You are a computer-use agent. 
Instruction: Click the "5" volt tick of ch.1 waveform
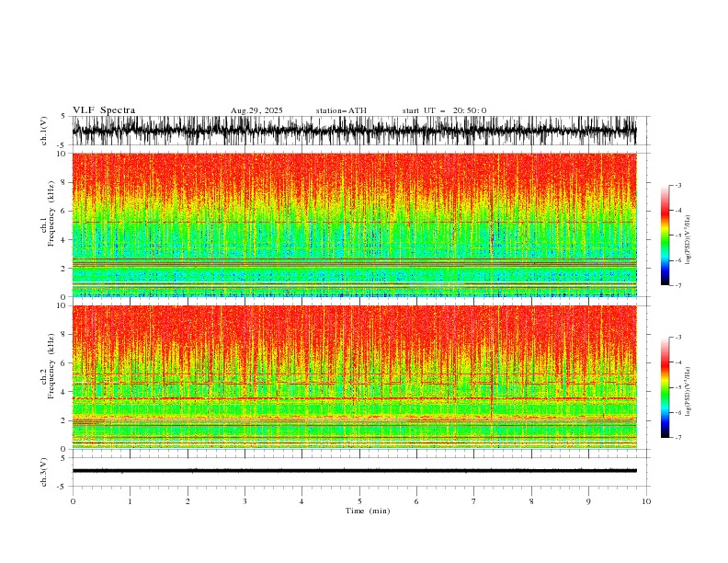pyautogui.click(x=63, y=116)
